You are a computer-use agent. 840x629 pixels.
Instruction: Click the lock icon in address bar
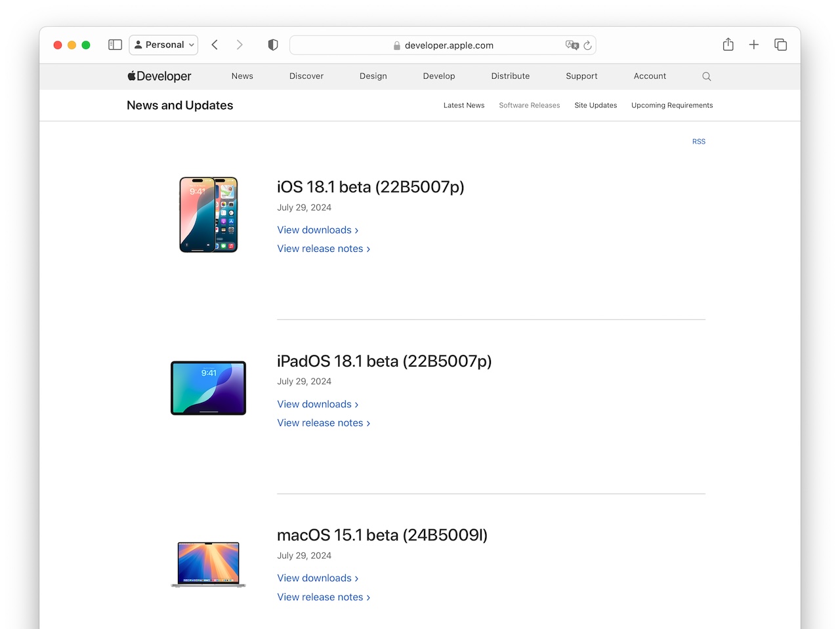(x=397, y=45)
